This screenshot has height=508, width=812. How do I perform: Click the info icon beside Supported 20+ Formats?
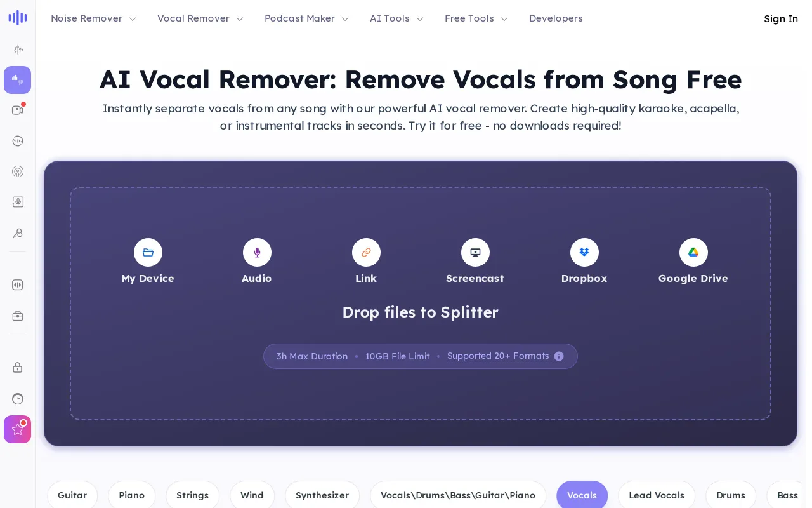pos(559,356)
